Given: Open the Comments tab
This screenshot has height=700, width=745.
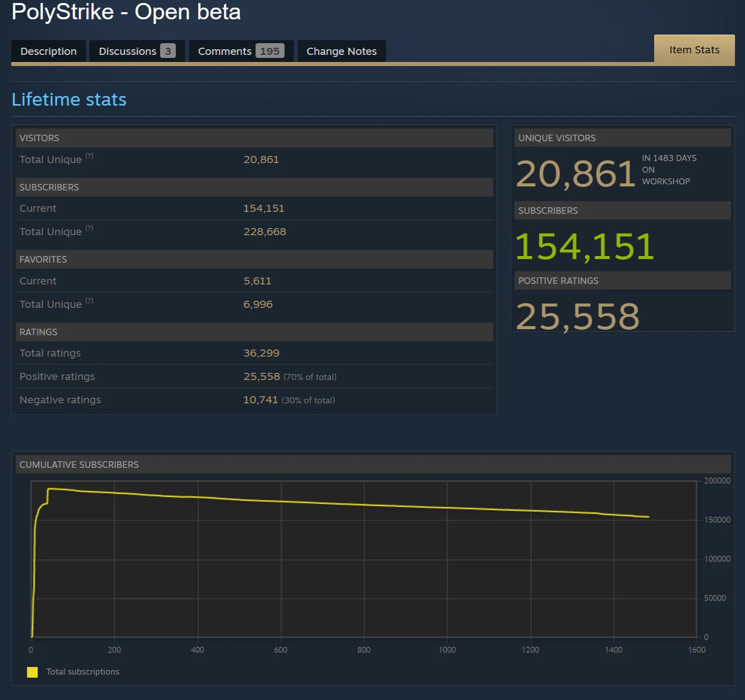Looking at the screenshot, I should click(x=241, y=51).
